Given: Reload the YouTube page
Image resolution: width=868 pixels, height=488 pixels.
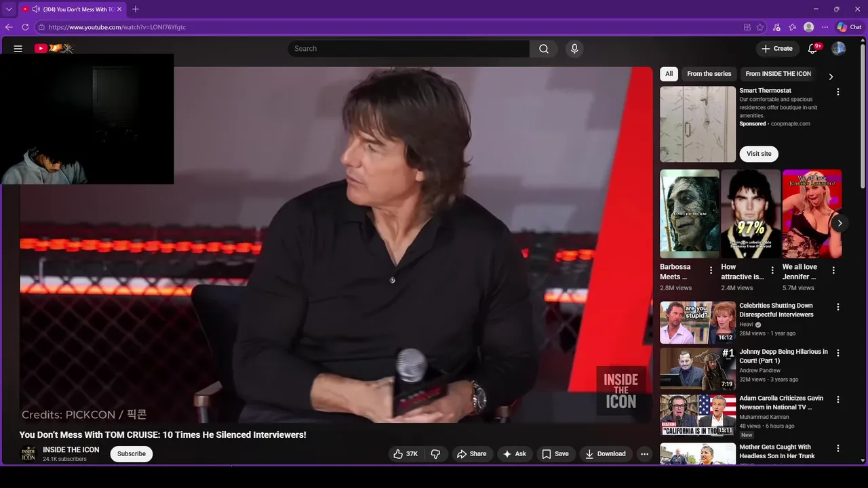Looking at the screenshot, I should click(x=25, y=27).
